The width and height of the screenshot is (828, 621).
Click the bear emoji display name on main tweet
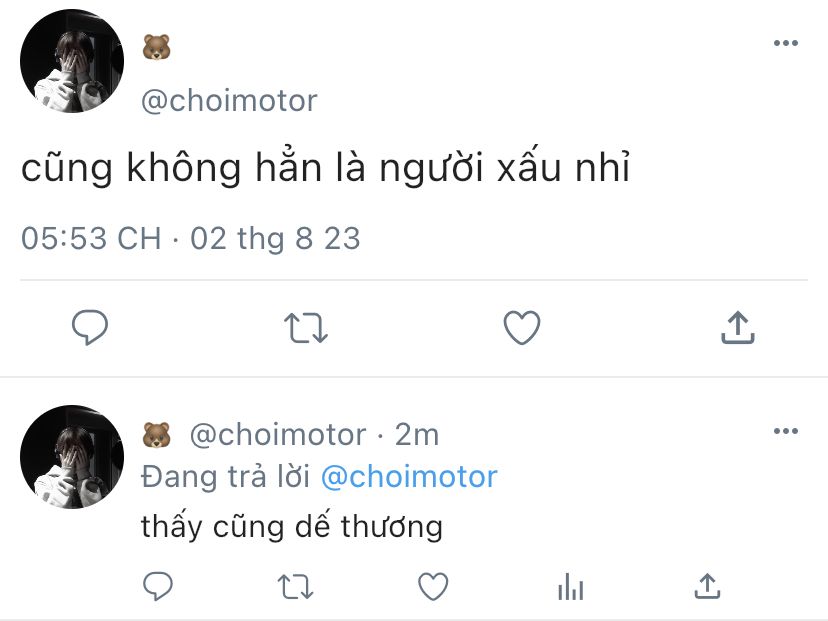click(156, 48)
